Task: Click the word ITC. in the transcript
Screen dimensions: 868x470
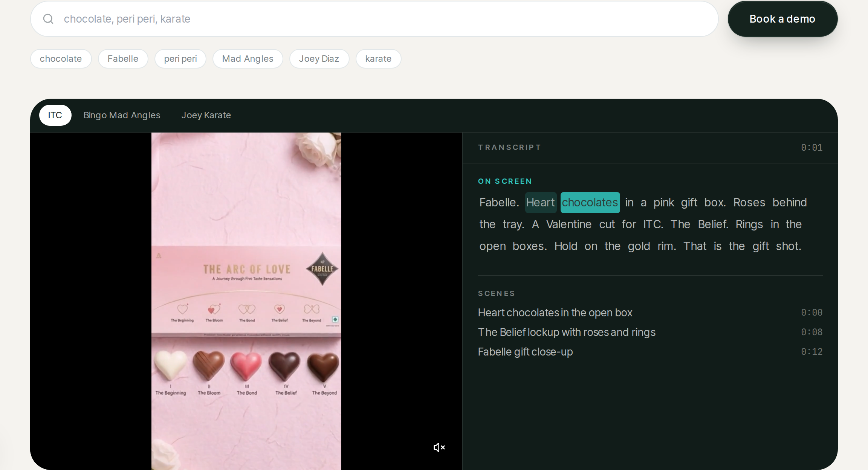Action: point(653,224)
